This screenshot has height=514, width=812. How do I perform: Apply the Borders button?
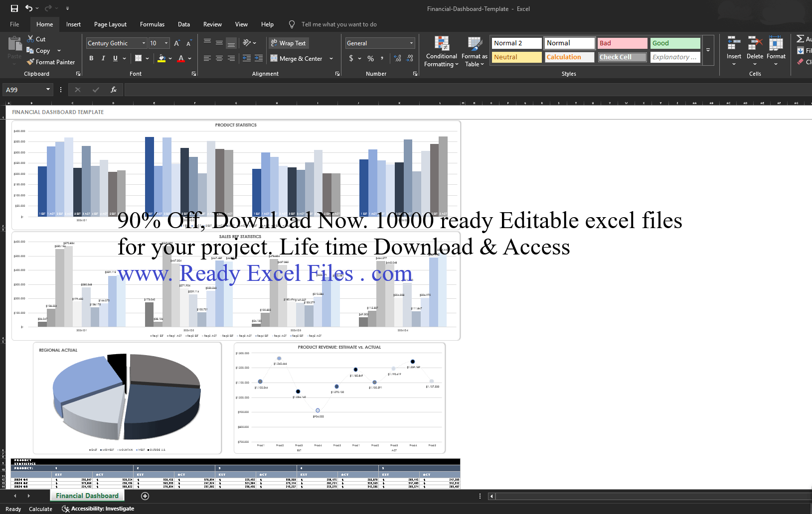coord(139,58)
